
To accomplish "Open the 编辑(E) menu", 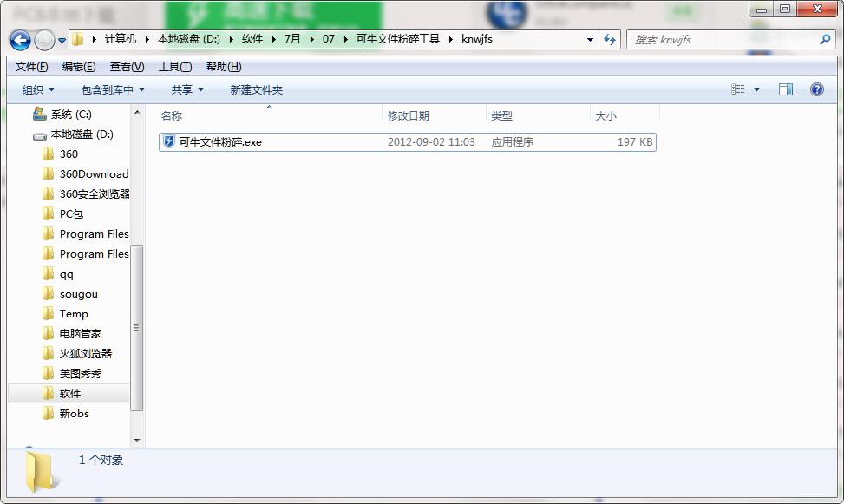I will pyautogui.click(x=79, y=67).
